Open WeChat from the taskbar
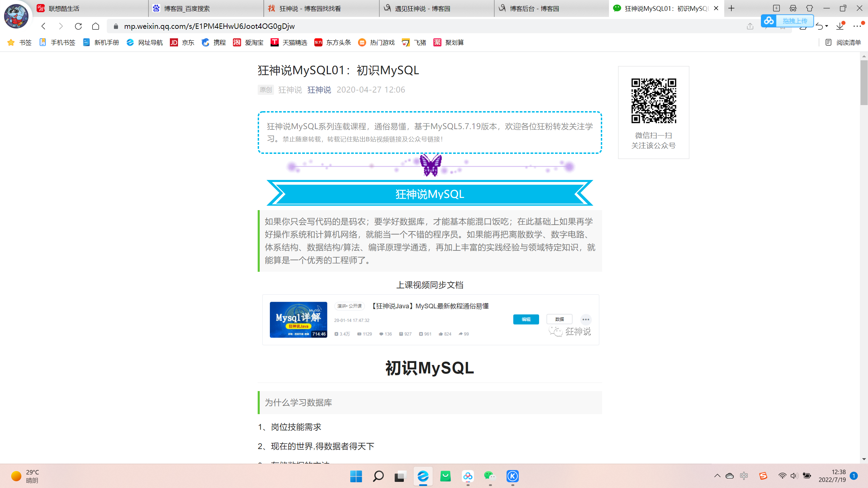 [x=490, y=476]
